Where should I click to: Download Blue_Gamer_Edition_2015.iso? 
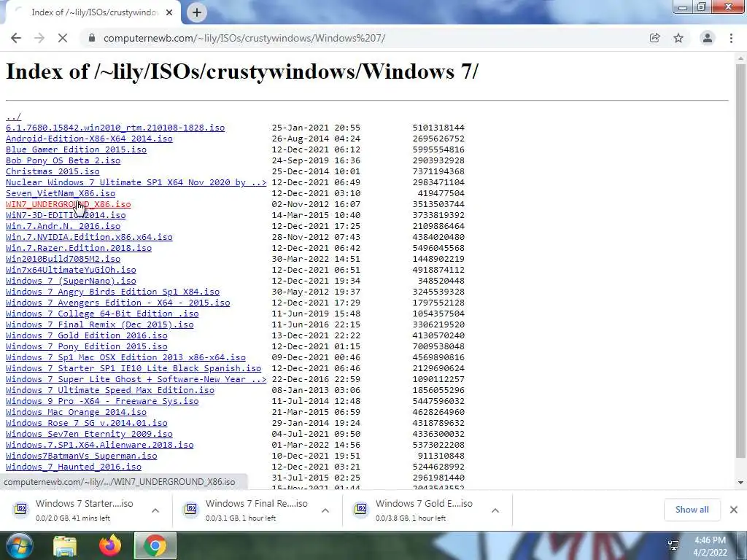[76, 149]
